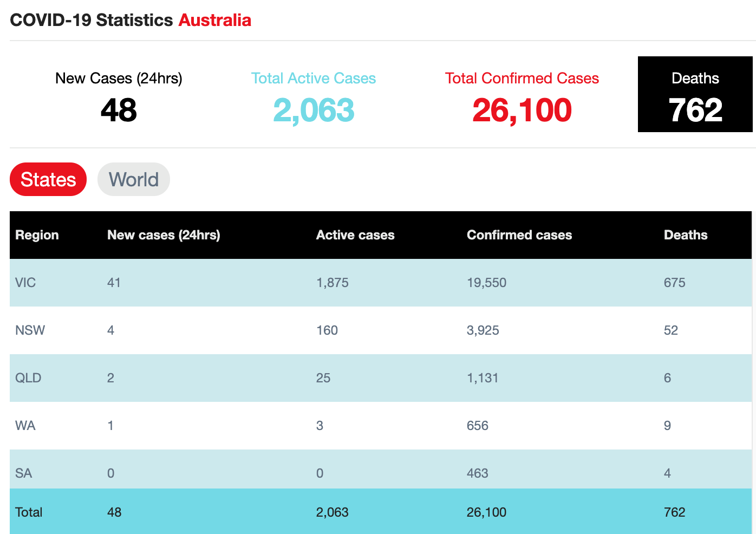Click the Total Confirmed Cases 26,100 figure
This screenshot has height=534, width=756.
pyautogui.click(x=522, y=110)
